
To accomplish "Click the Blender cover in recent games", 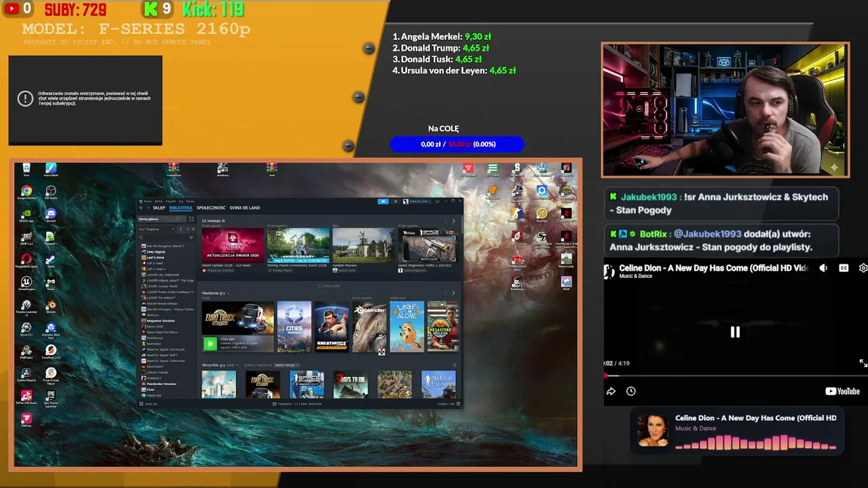I will point(370,327).
